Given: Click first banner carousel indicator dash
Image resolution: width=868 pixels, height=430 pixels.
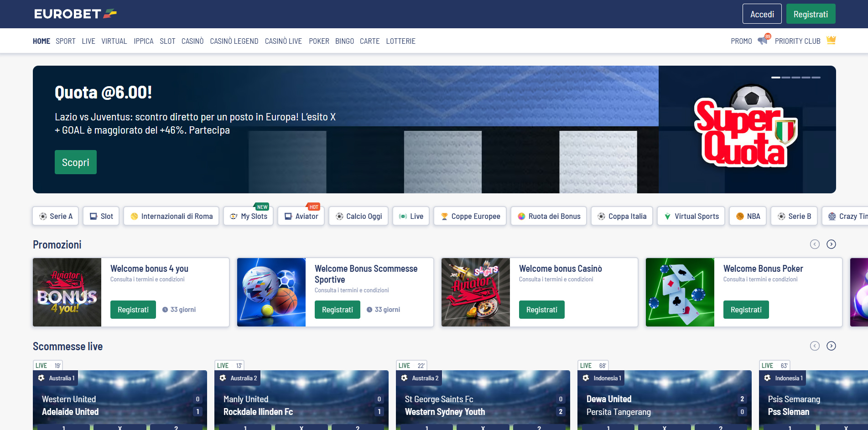Looking at the screenshot, I should click(x=775, y=78).
